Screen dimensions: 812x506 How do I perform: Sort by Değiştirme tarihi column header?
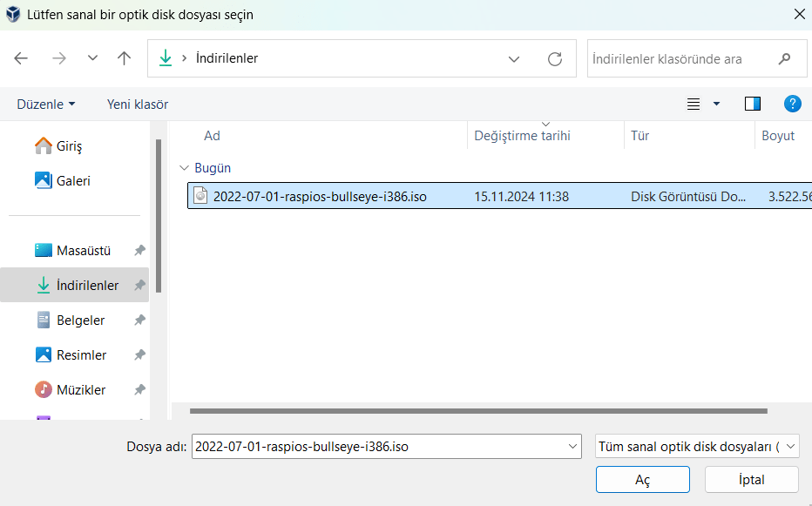522,136
